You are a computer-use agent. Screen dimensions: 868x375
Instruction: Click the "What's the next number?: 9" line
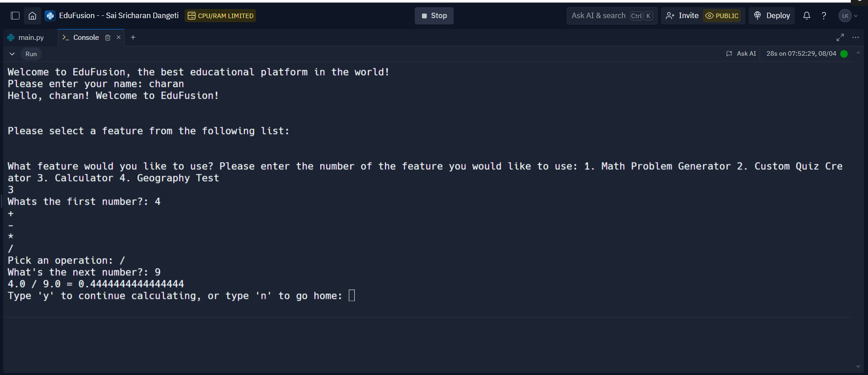(84, 272)
